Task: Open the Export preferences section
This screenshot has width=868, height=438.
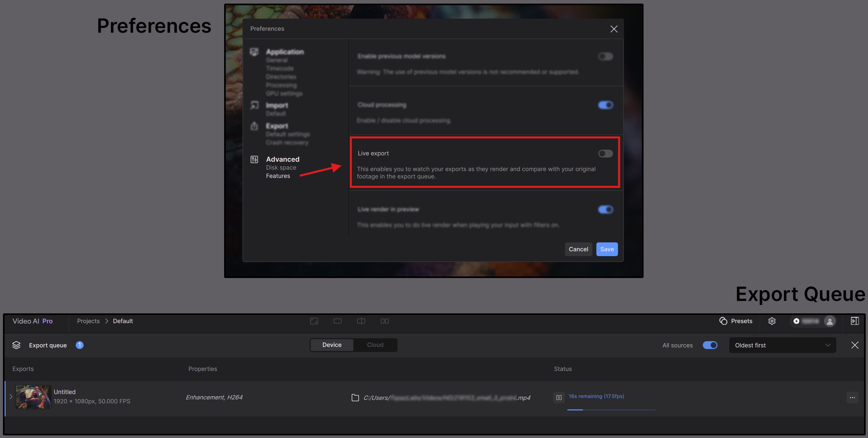Action: (x=277, y=126)
